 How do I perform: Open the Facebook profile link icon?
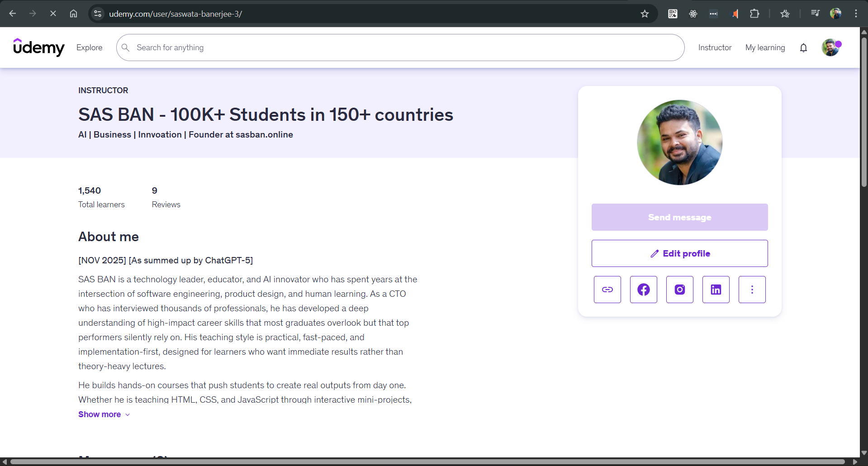click(x=643, y=290)
